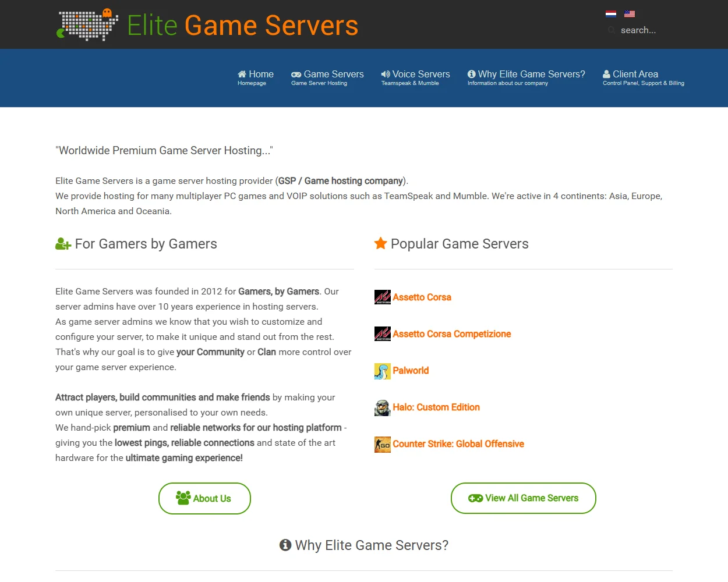Click the About Us button

click(x=204, y=498)
